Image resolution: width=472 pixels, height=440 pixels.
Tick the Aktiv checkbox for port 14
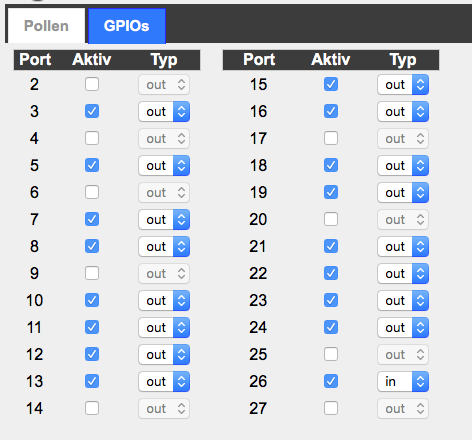(92, 408)
